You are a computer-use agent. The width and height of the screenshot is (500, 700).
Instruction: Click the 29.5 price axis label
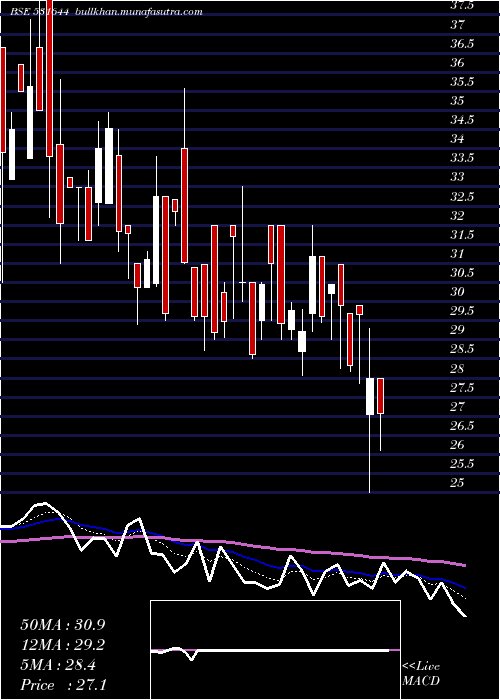coord(462,311)
